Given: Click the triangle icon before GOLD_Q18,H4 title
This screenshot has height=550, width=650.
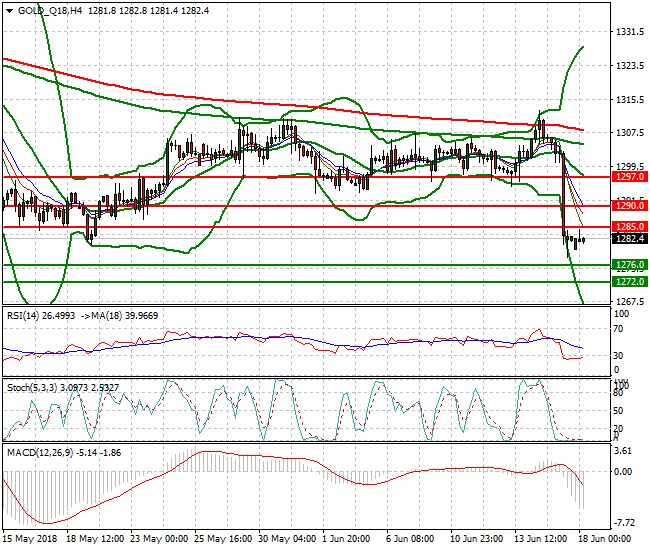Looking at the screenshot, I should tap(10, 11).
